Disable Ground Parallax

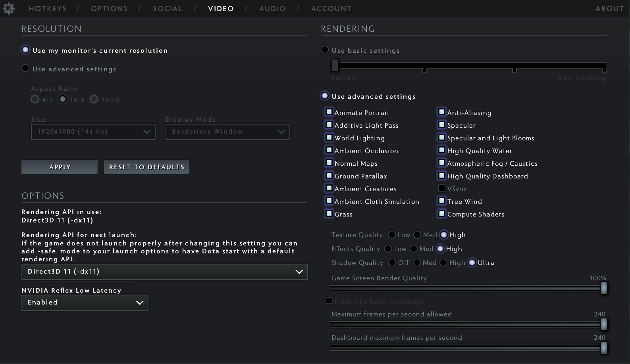click(x=329, y=176)
